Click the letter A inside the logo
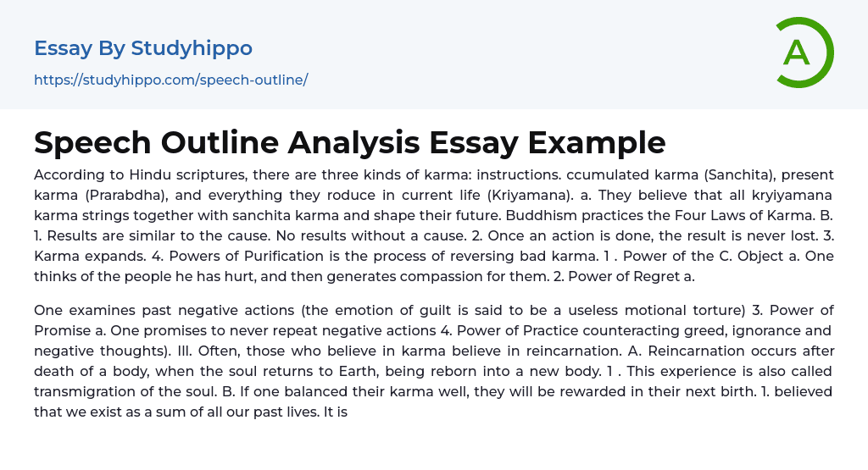Viewport: 868px width, 470px height. 796,53
